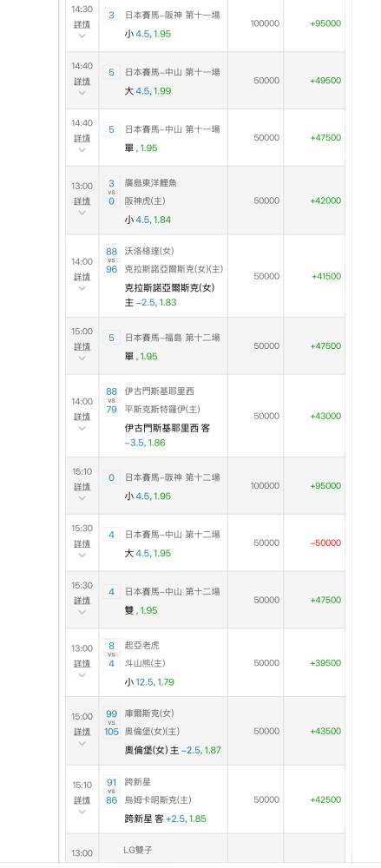This screenshot has width=381, height=868.
Task: Click event title 日本賽馬-福島 第十二場
Action: pyautogui.click(x=172, y=337)
